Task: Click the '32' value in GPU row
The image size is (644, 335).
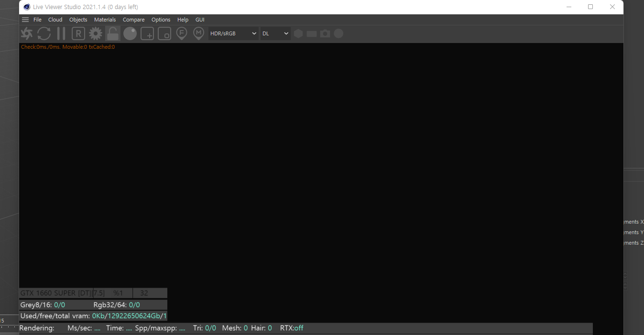Action: pos(144,293)
